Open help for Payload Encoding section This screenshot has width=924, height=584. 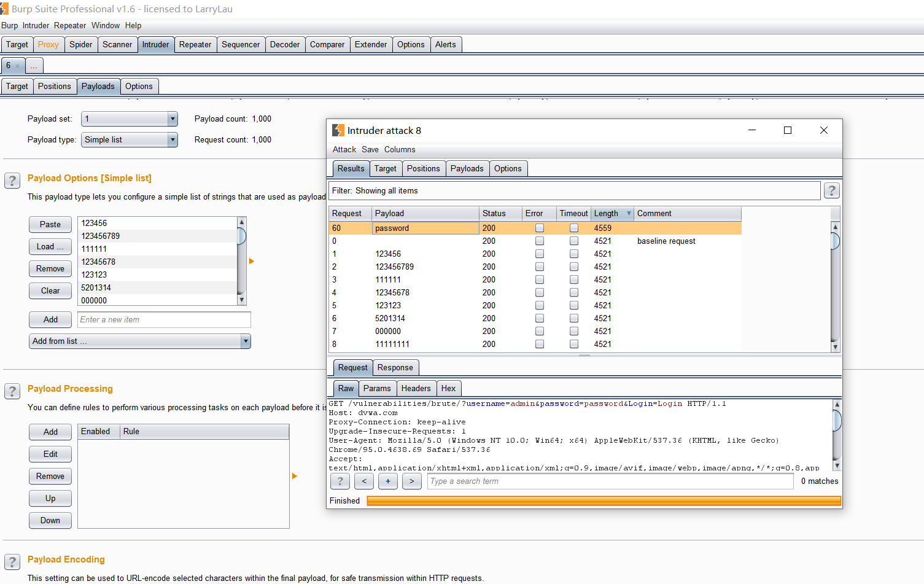coord(12,562)
